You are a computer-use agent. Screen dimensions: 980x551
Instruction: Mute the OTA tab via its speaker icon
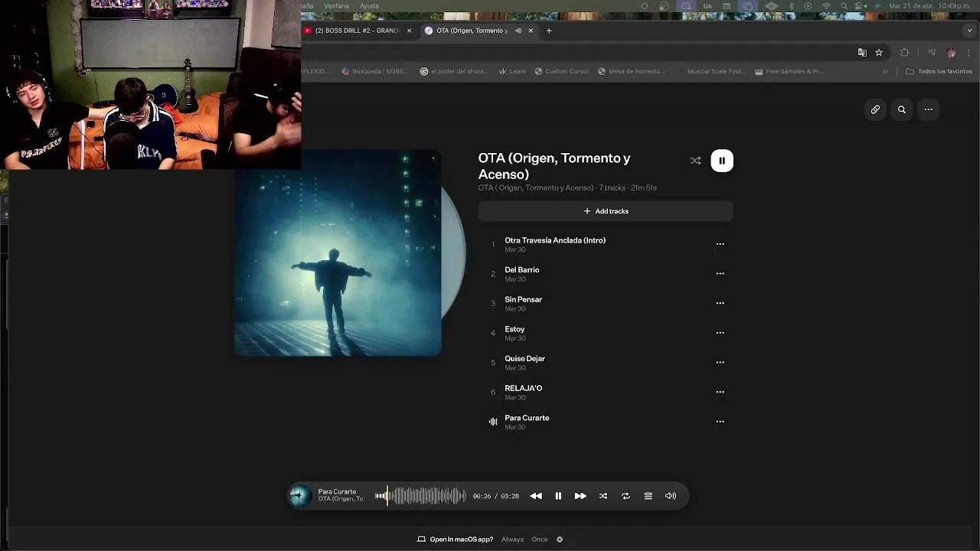(x=518, y=31)
